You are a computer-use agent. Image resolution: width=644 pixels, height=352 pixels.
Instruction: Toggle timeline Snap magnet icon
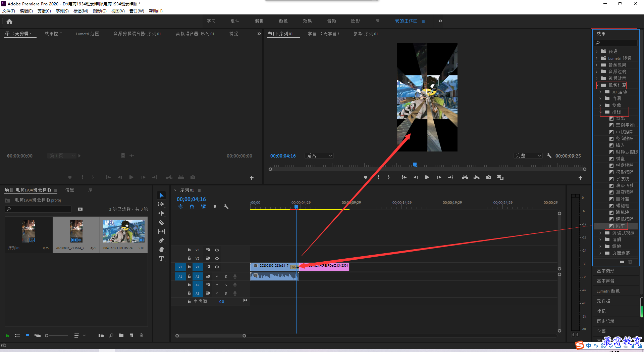(x=192, y=207)
